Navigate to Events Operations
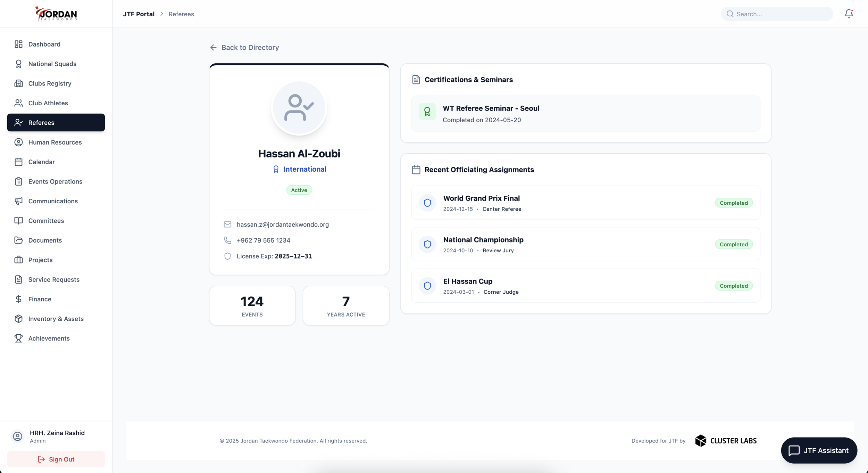The height and width of the screenshot is (473, 868). pos(55,181)
